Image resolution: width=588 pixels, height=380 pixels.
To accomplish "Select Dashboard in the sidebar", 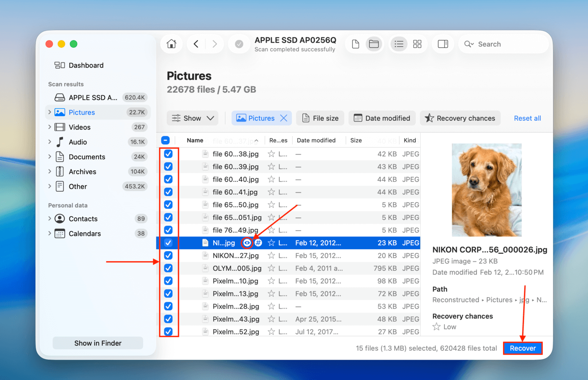I will pos(86,65).
